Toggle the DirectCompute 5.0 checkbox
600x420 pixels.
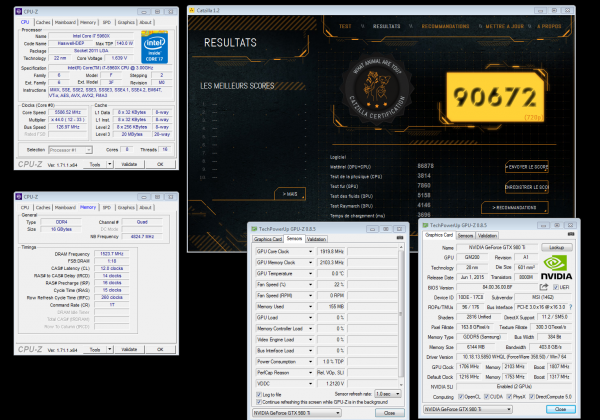point(532,397)
